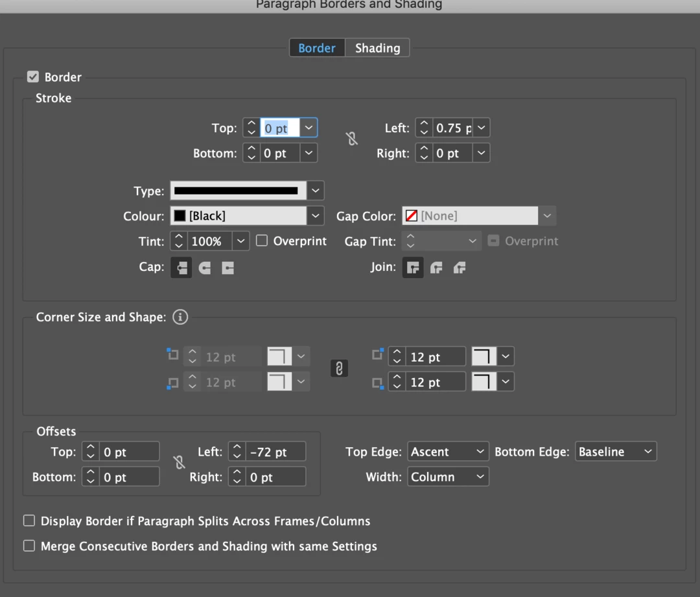700x597 pixels.
Task: Toggle the Gap Tint Overprint checkbox
Action: pos(493,240)
